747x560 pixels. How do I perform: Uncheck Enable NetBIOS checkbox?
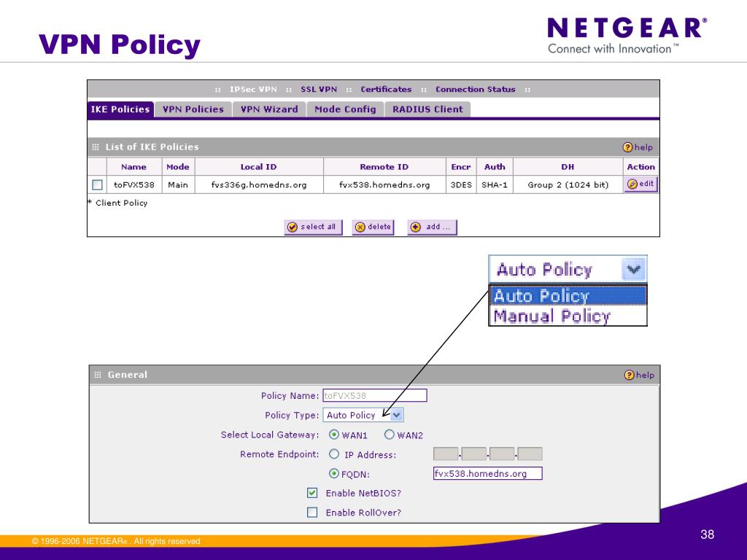312,493
